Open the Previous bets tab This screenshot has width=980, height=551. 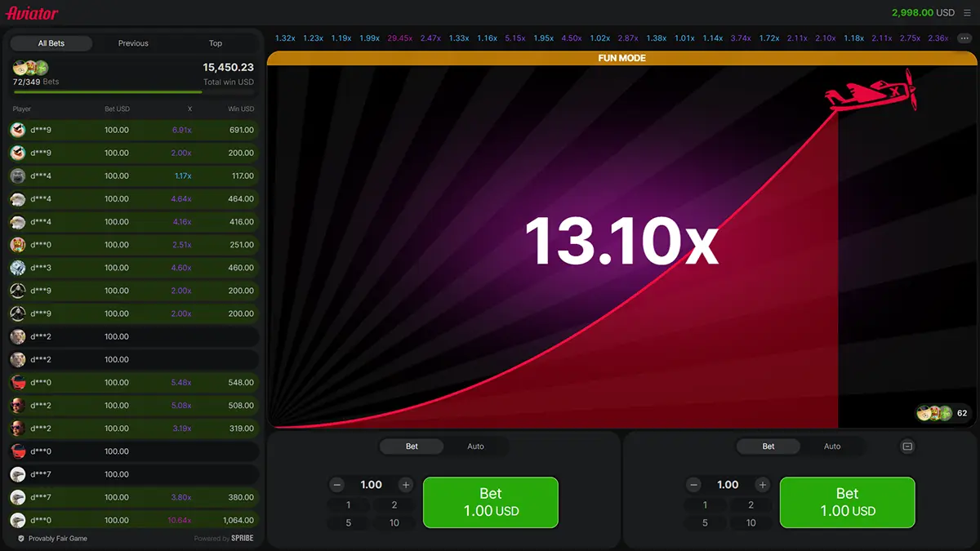click(133, 43)
